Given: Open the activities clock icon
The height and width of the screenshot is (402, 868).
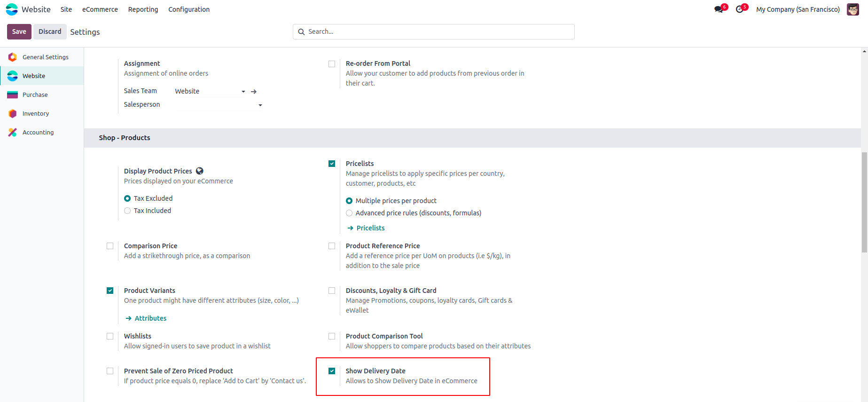Looking at the screenshot, I should 740,9.
